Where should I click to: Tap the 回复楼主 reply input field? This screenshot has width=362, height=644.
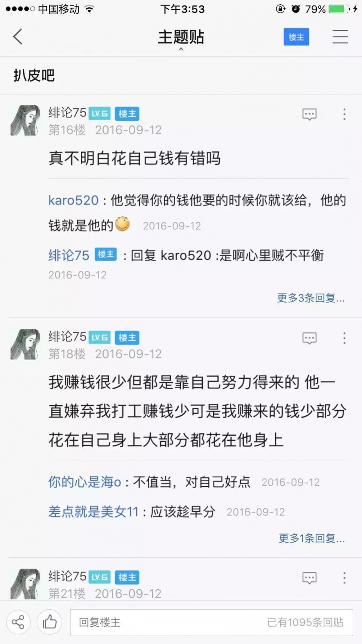(x=211, y=622)
